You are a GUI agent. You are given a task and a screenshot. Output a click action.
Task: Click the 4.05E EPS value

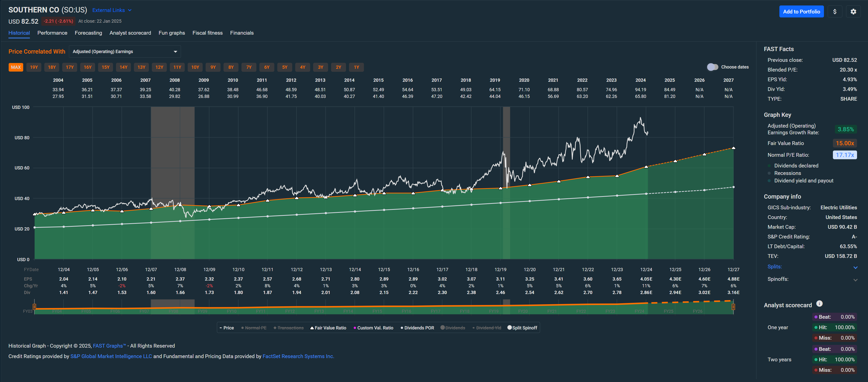point(646,279)
